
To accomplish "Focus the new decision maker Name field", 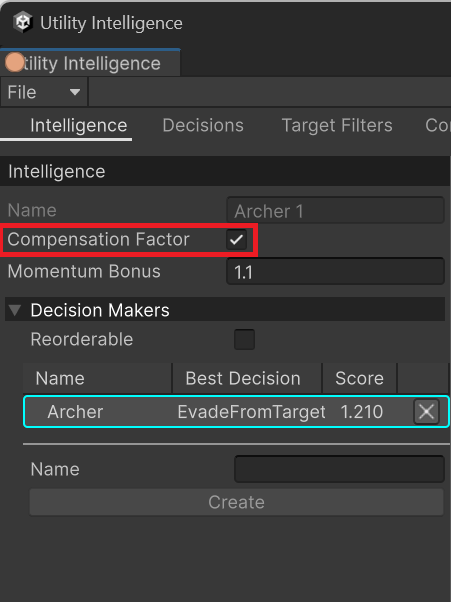I will point(339,469).
